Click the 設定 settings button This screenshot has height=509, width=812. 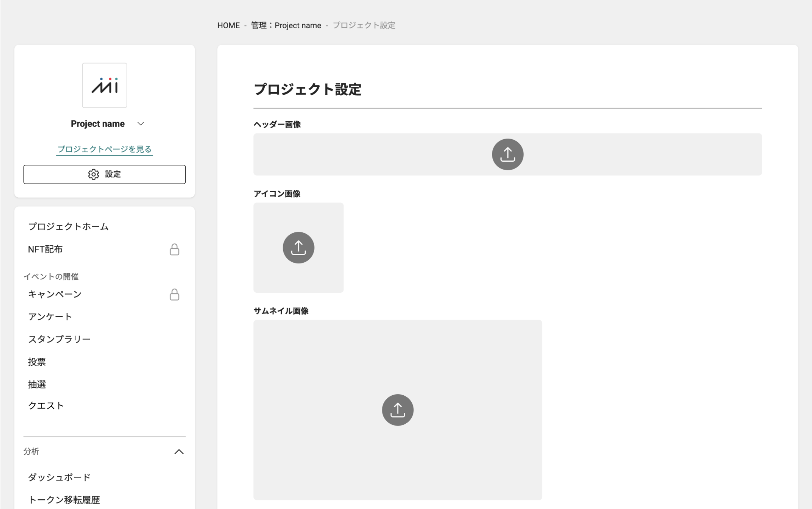pyautogui.click(x=104, y=174)
